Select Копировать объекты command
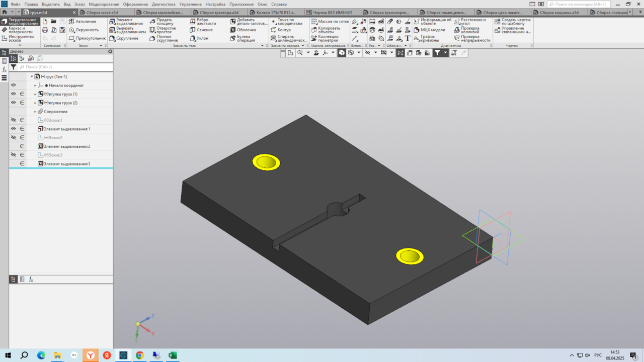This screenshot has height=362, width=644. (326, 30)
